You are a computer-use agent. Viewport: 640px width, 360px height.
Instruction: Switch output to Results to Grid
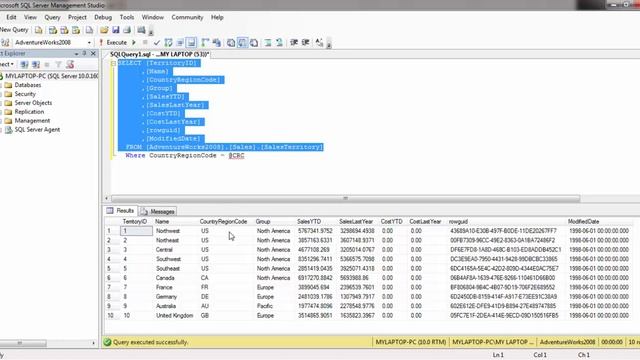coord(242,42)
